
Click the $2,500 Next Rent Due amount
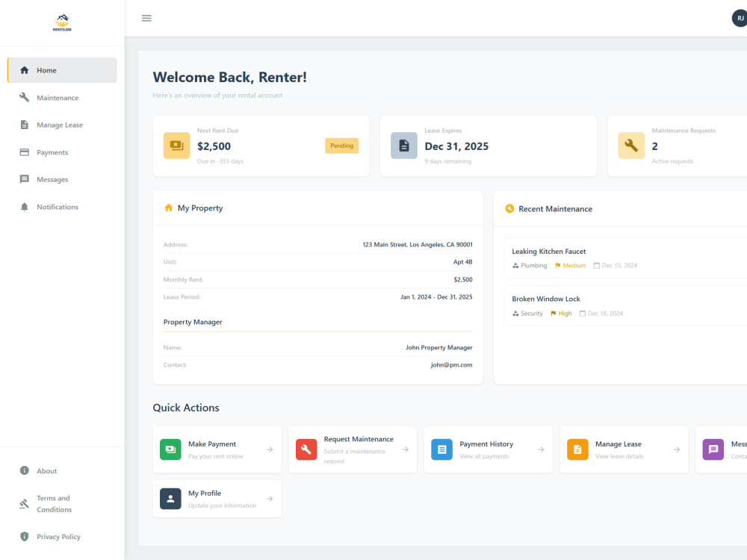pyautogui.click(x=214, y=146)
